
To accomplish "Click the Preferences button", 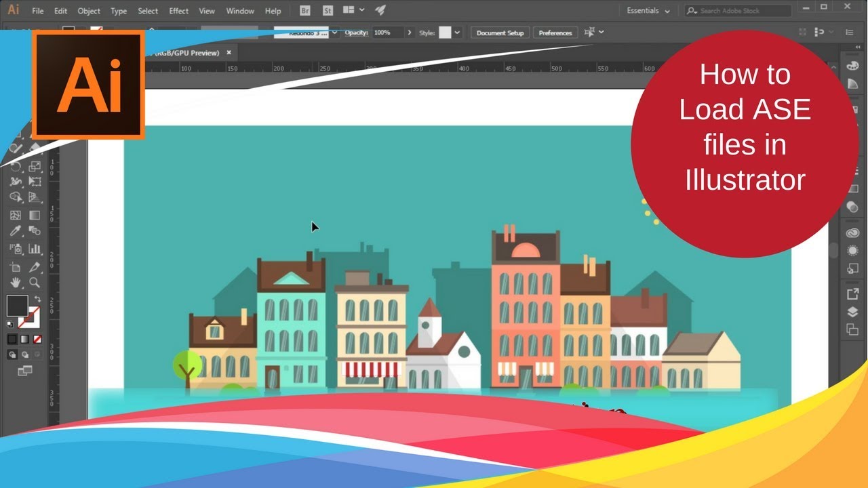I will click(x=555, y=33).
